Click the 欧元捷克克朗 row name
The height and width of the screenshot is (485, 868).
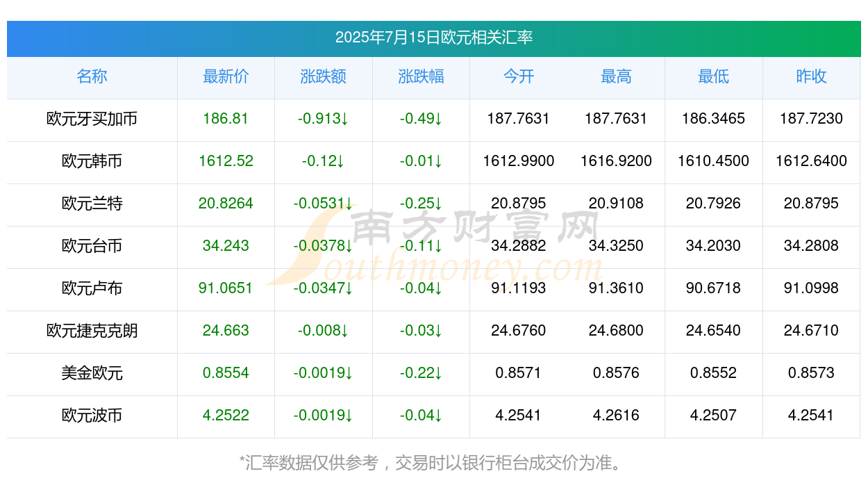[x=92, y=331]
